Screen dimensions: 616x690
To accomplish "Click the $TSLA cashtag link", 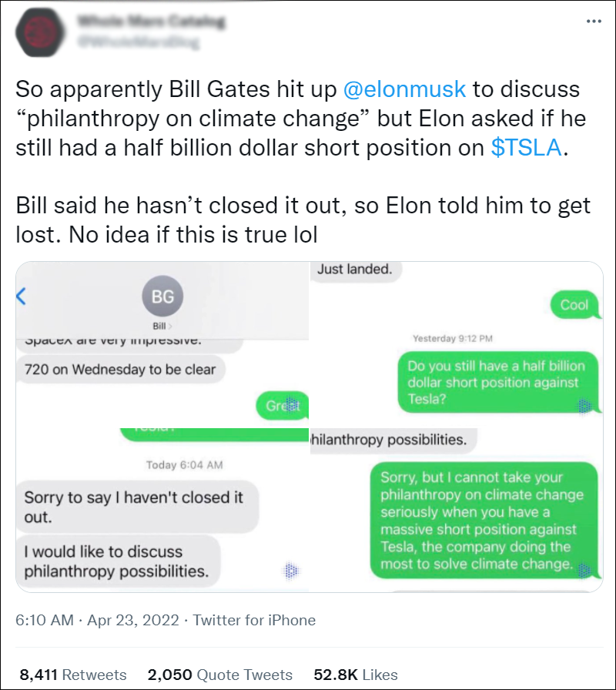I will click(527, 148).
